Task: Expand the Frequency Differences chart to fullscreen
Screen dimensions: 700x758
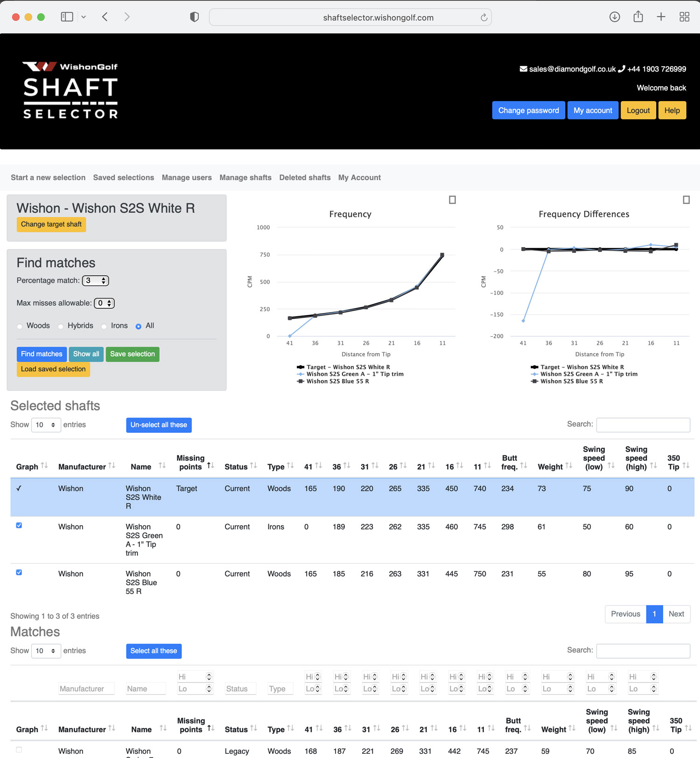Action: tap(686, 200)
